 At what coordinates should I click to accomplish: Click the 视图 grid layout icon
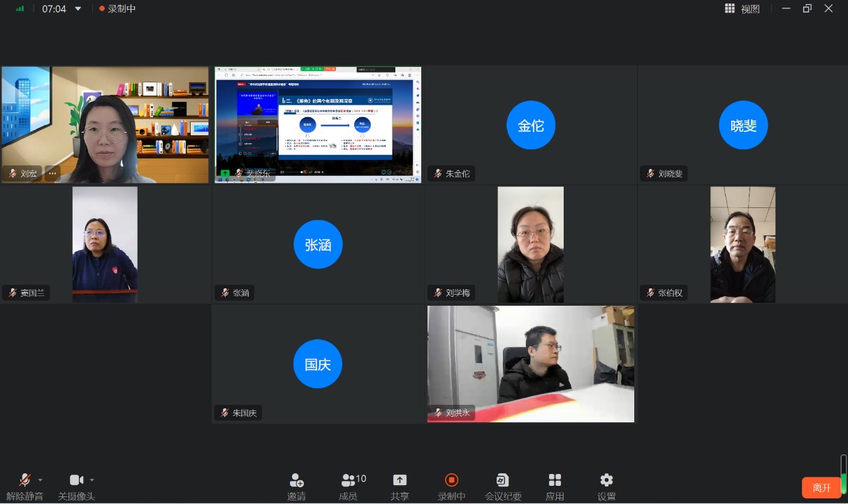tap(730, 9)
